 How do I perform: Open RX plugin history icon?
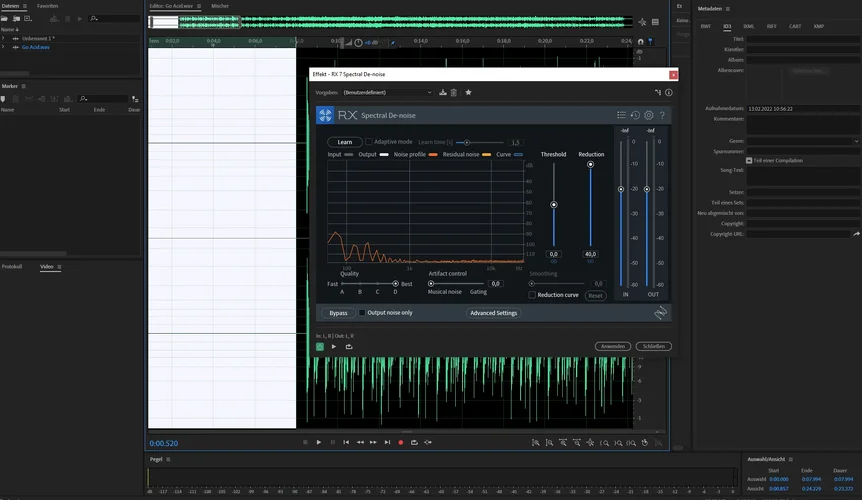pyautogui.click(x=635, y=115)
